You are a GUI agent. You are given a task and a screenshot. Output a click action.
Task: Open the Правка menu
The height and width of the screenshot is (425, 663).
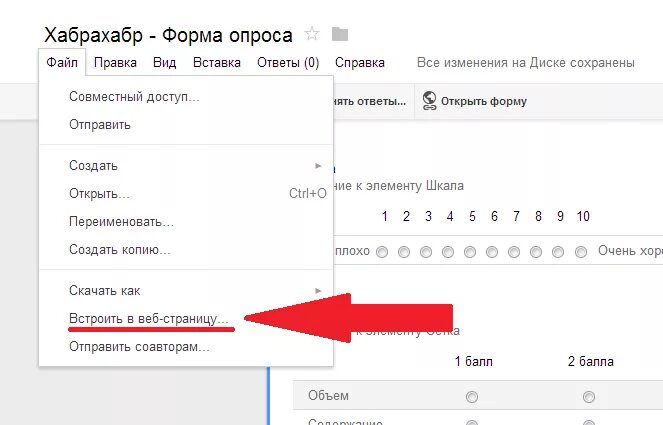coord(115,63)
